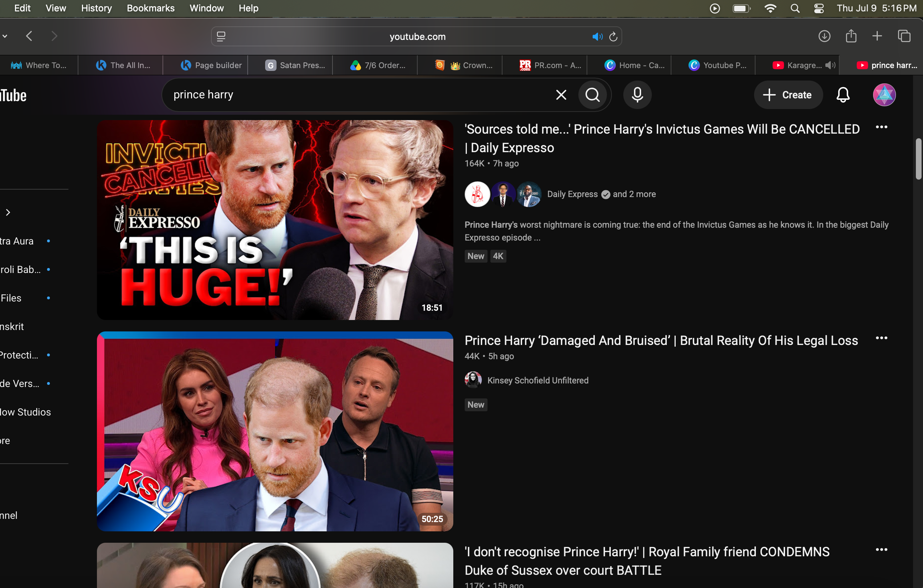The image size is (923, 588).
Task: Click the Wi-Fi status icon
Action: point(770,9)
